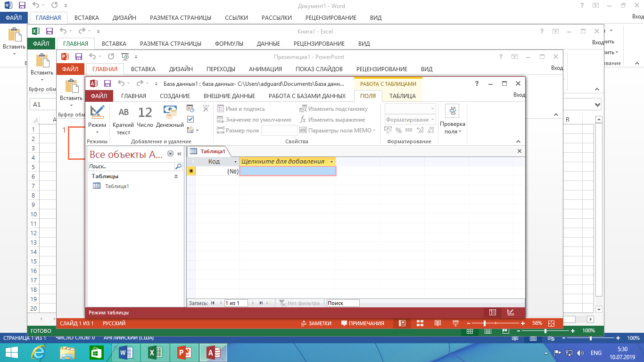Click the thousands separator 000 icon
The width and height of the screenshot is (644, 362).
(x=409, y=131)
